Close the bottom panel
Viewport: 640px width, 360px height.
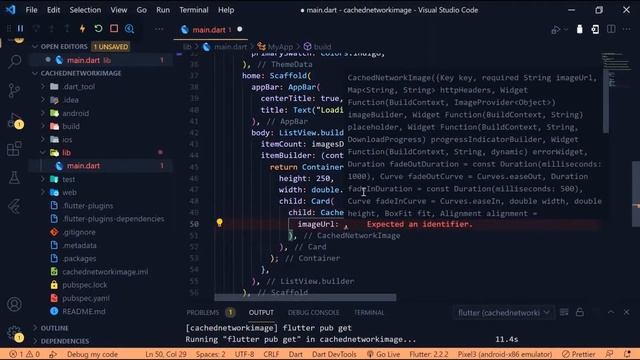point(627,312)
